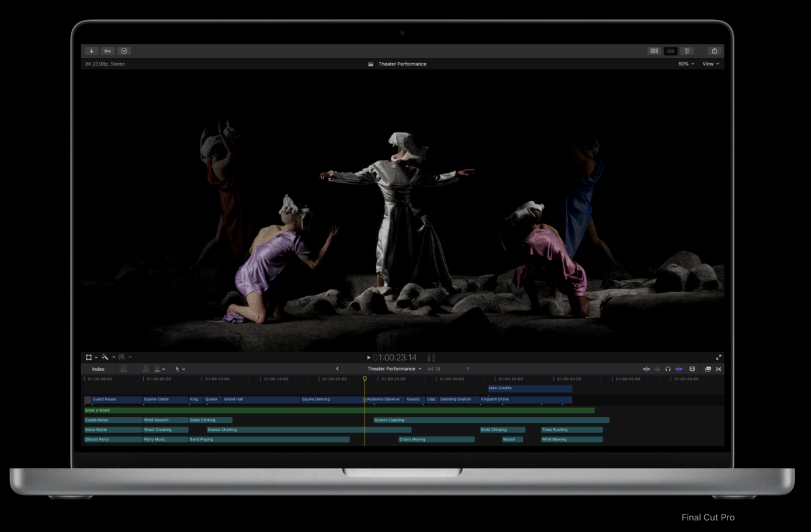Enter full-screen viewer with arrows icon
Screen dimensions: 811x532
719,357
